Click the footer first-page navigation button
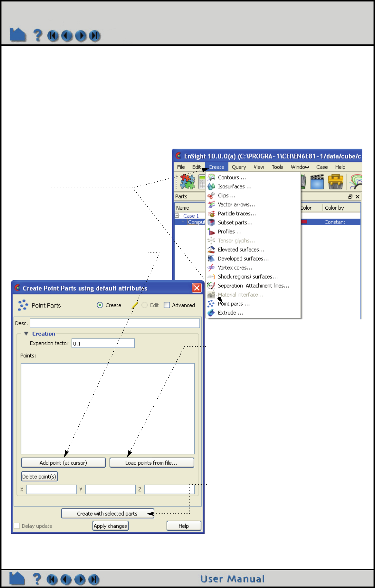The width and height of the screenshot is (375, 588). pos(52,579)
